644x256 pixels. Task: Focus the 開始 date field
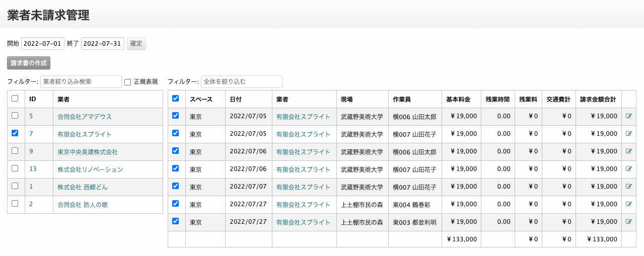(43, 44)
